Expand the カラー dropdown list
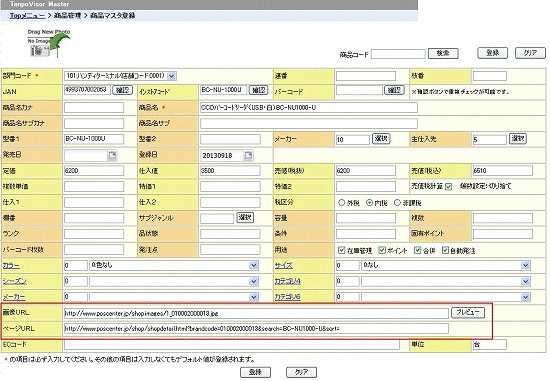Image resolution: width=550 pixels, height=381 pixels. 254,266
